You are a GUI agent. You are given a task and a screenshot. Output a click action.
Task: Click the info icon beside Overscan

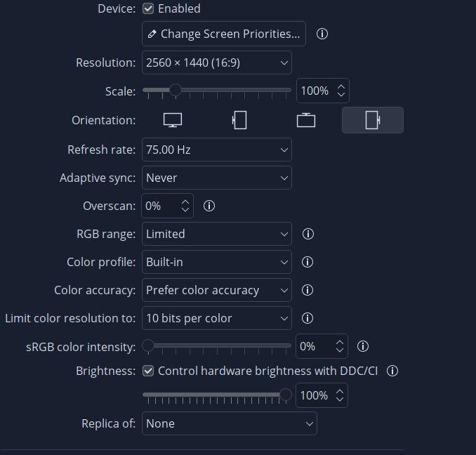[209, 206]
